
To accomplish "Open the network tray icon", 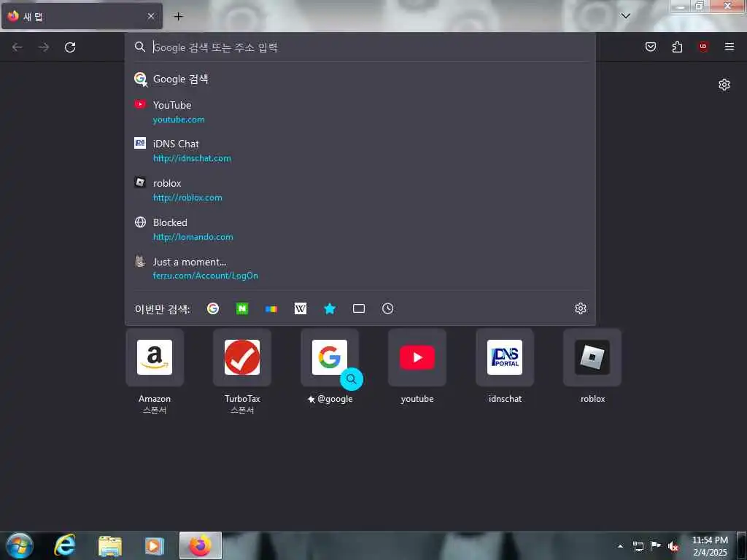I will 638,546.
